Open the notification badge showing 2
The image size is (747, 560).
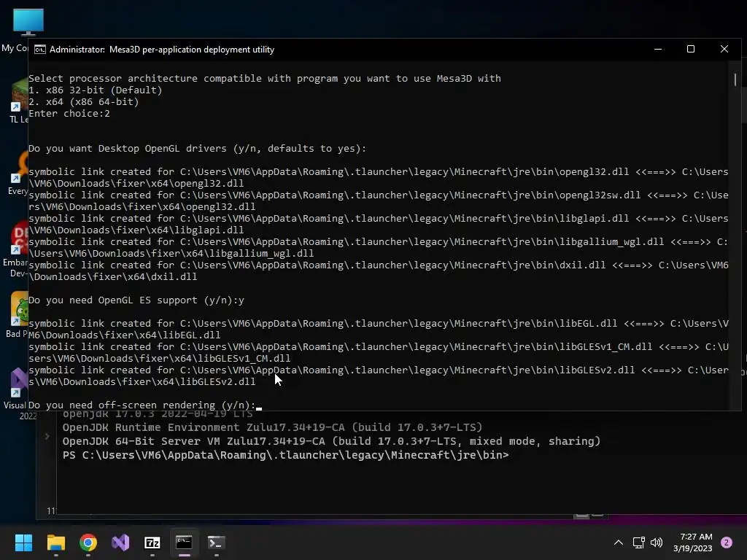pyautogui.click(x=727, y=542)
